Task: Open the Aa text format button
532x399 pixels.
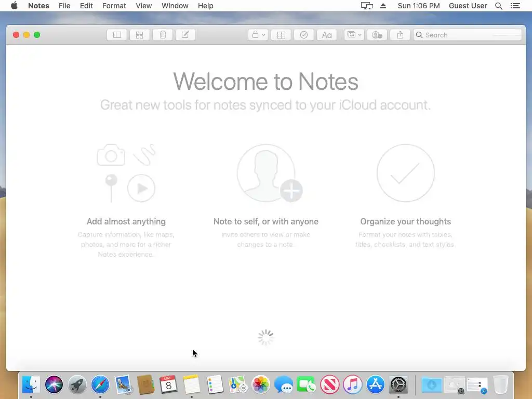Action: pyautogui.click(x=327, y=35)
